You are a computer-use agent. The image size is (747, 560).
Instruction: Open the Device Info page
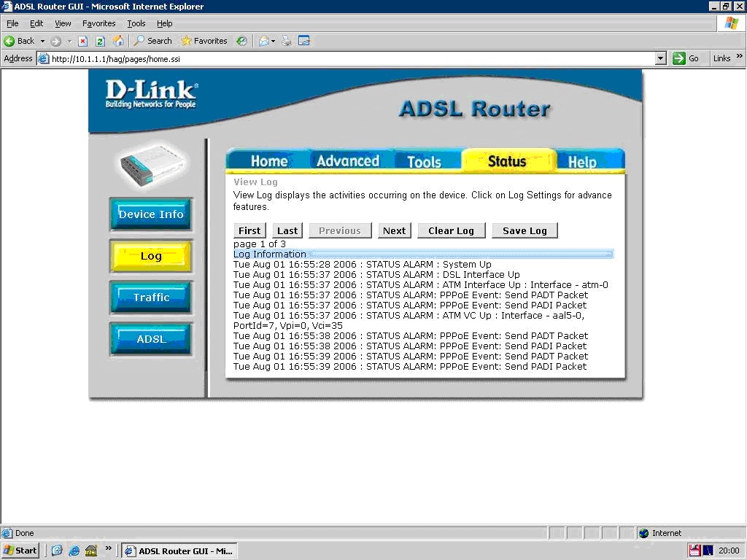point(151,214)
